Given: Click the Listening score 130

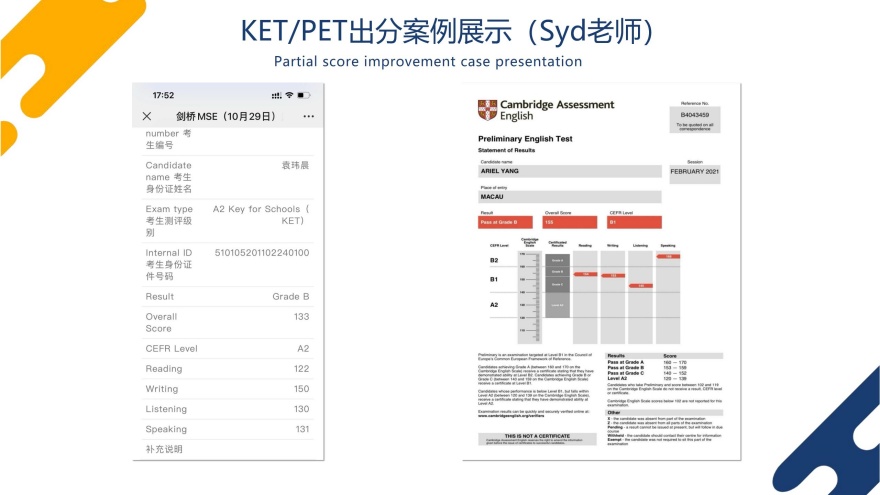Looking at the screenshot, I should (x=301, y=409).
